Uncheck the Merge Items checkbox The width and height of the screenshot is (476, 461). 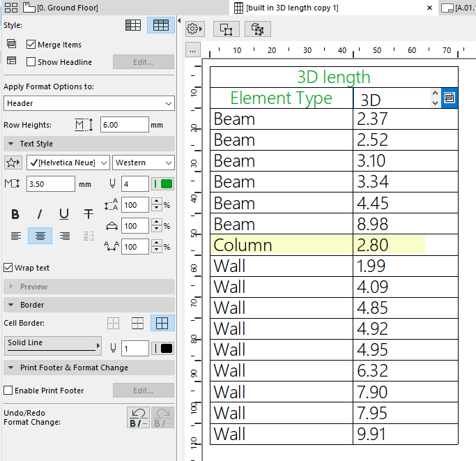point(31,45)
